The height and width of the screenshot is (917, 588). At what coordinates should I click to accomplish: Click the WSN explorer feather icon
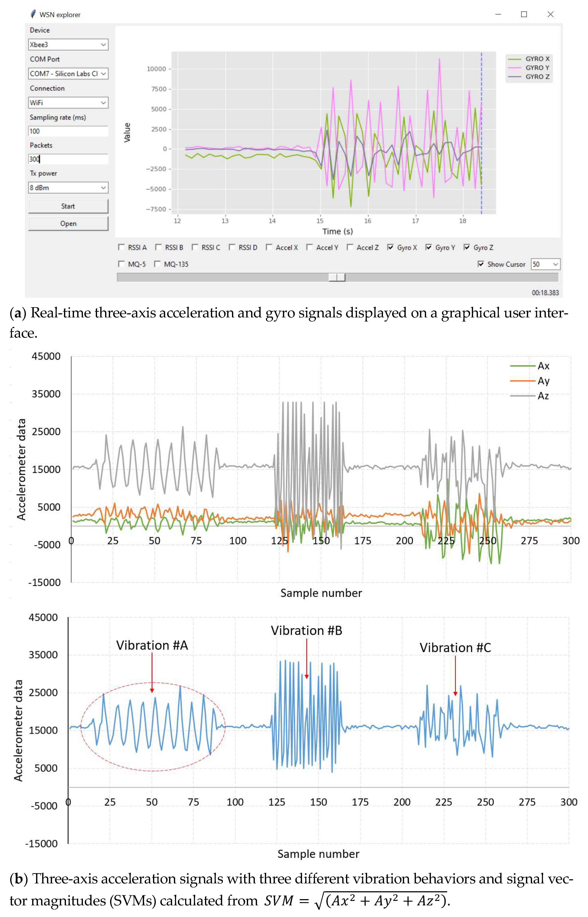tap(33, 14)
